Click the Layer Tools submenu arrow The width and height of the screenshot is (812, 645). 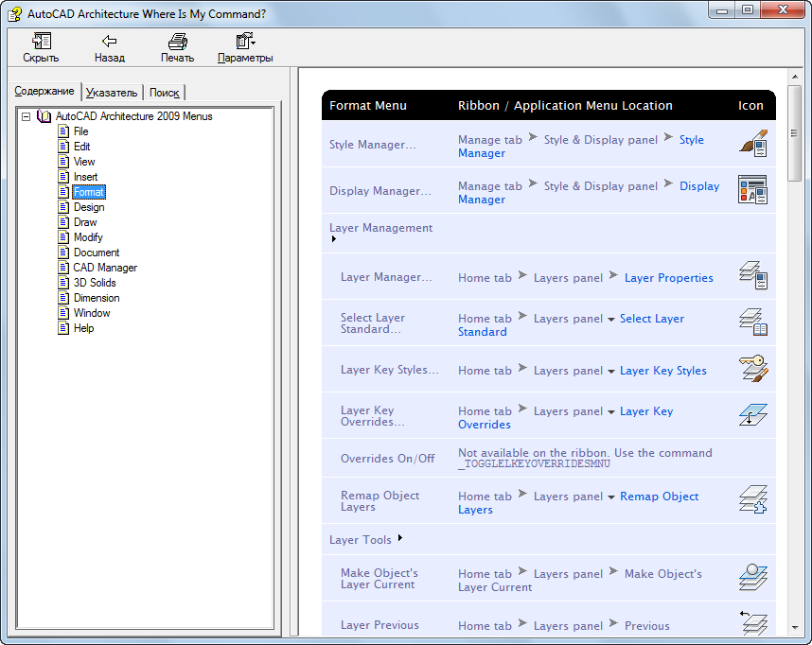tap(399, 538)
